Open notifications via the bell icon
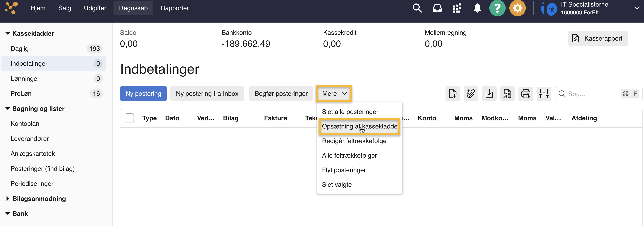The image size is (644, 226). [477, 8]
